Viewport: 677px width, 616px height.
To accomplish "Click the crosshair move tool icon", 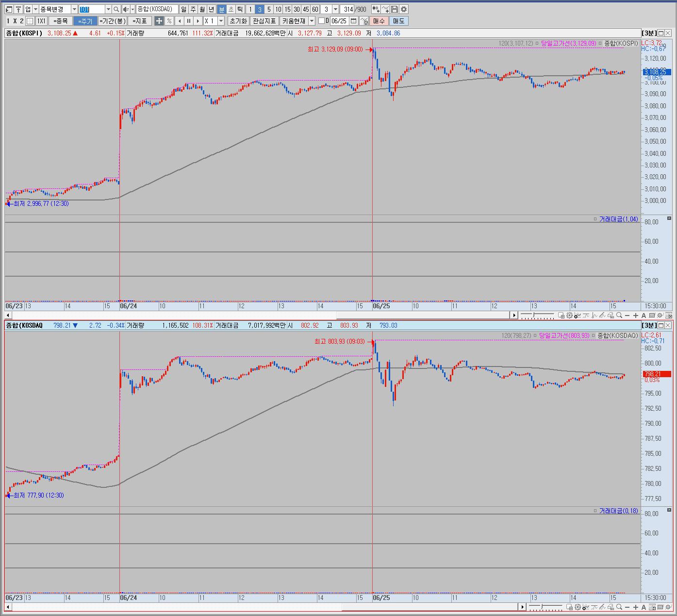I will coord(159,21).
